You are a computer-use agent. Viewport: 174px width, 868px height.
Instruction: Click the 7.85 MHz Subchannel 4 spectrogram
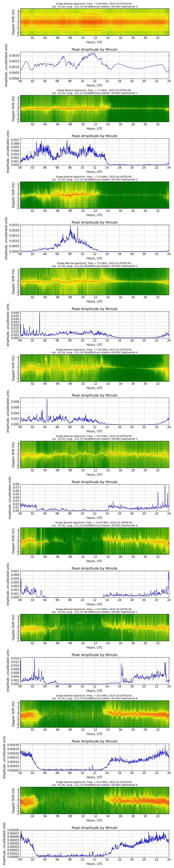pyautogui.click(x=95, y=368)
